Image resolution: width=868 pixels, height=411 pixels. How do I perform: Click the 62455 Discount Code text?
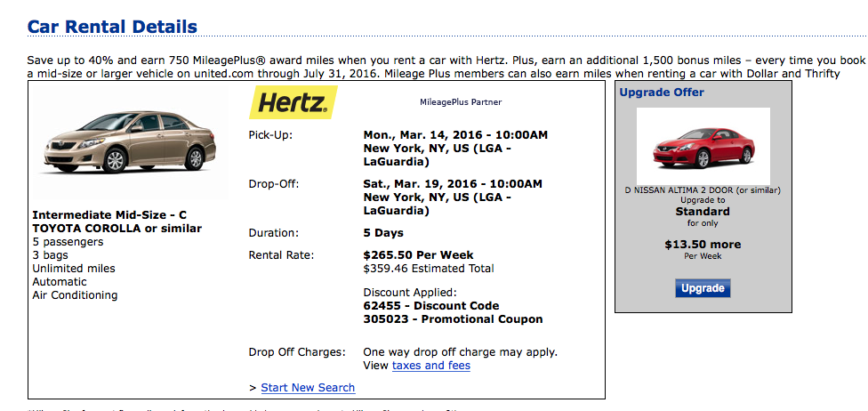tap(431, 306)
